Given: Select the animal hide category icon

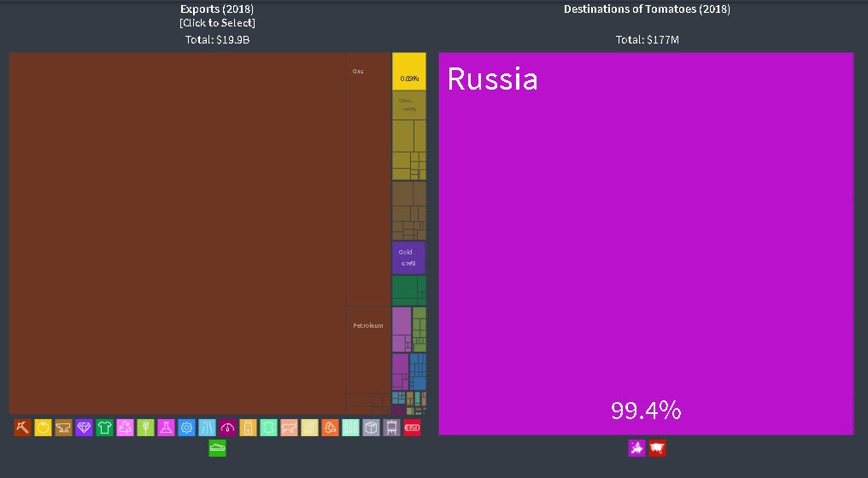Looking at the screenshot, I should [268, 428].
